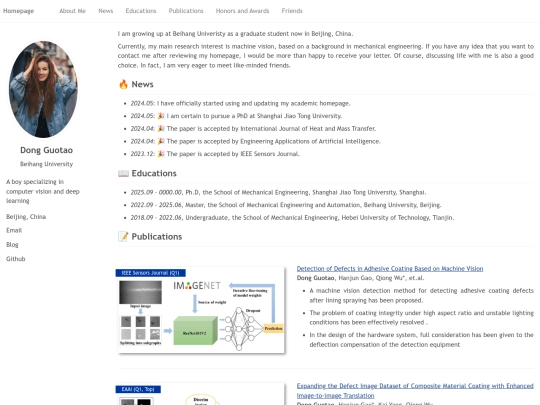Open the Email link in sidebar
The width and height of the screenshot is (540, 405).
(14, 230)
